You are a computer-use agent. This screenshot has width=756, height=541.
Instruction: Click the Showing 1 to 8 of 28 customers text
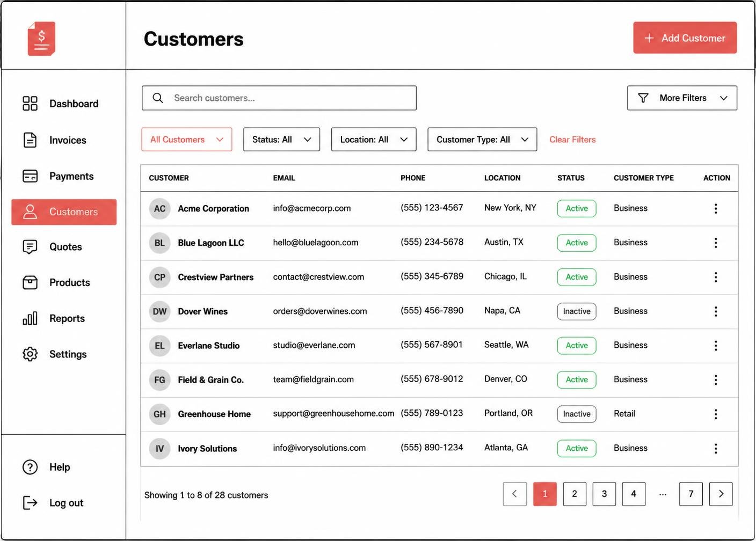click(x=206, y=495)
